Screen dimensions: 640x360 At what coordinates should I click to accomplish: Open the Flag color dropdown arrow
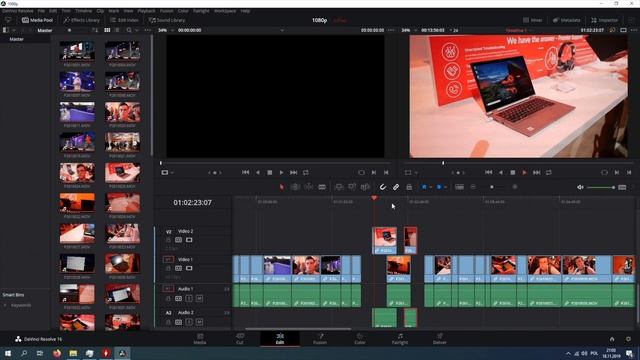click(x=430, y=187)
